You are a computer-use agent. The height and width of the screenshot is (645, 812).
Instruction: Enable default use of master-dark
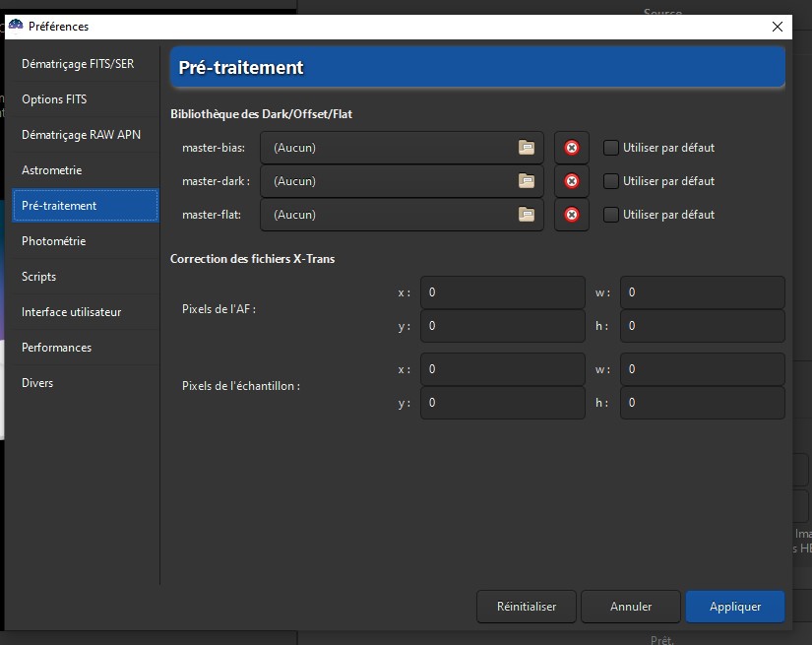611,181
